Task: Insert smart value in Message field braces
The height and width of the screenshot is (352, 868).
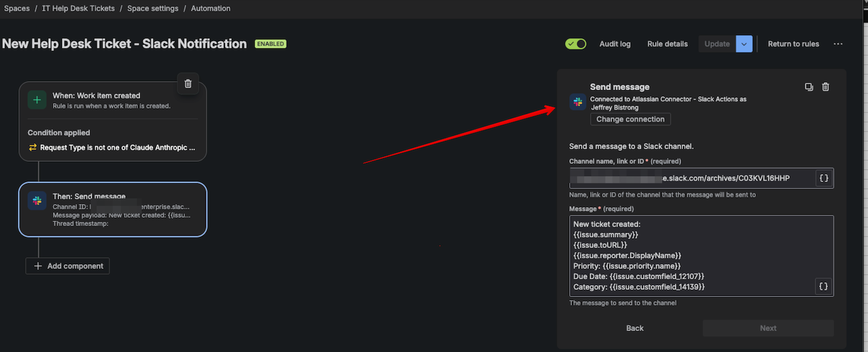Action: 823,286
